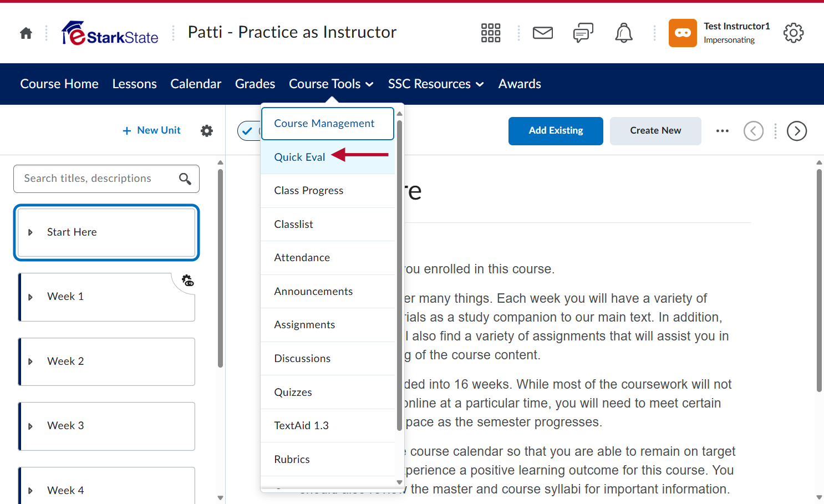Open unit settings gear next to New Unit
Screen dimensions: 824x504
click(207, 131)
